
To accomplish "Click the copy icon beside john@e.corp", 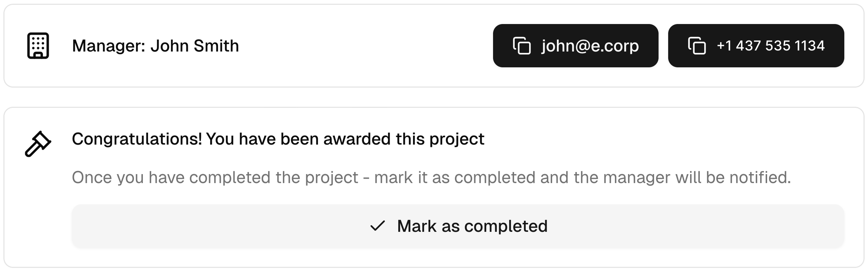I will (522, 46).
